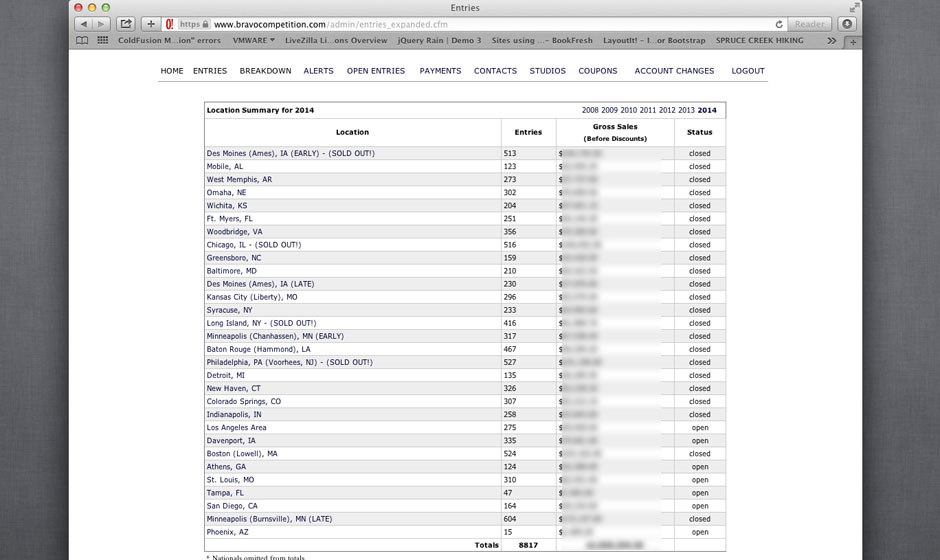This screenshot has height=560, width=940.
Task: Open the Wichita, KS location
Action: click(x=227, y=206)
